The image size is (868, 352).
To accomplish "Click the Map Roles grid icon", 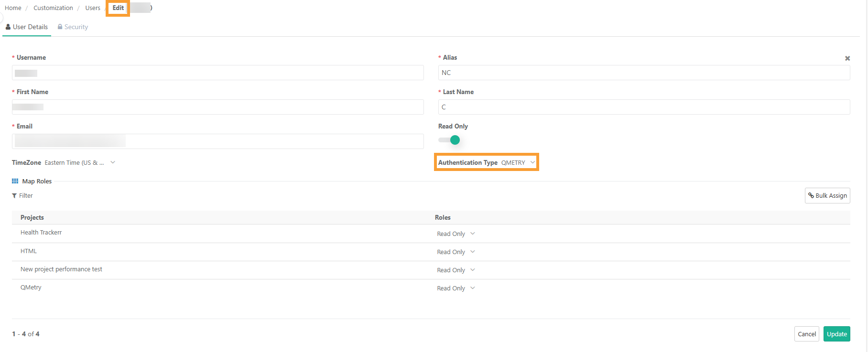I will pyautogui.click(x=15, y=181).
